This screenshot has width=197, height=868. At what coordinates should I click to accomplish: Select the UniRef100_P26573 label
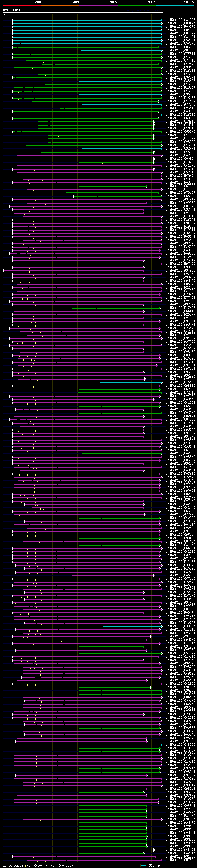[x=180, y=328]
